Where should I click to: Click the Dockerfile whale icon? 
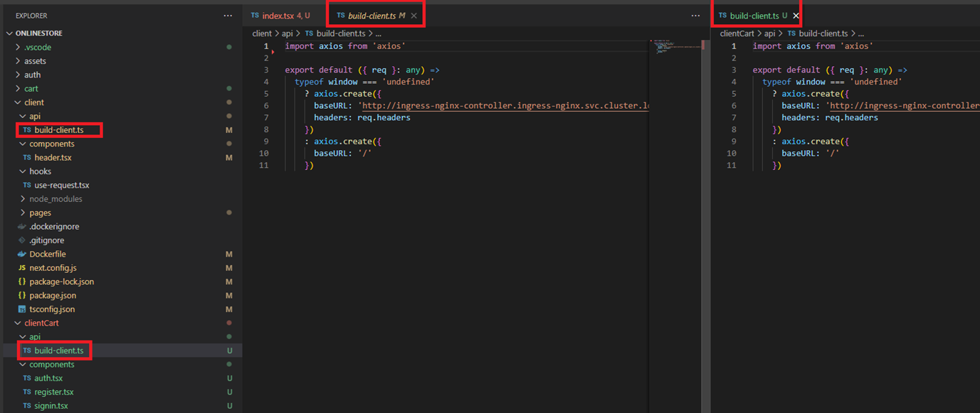pos(22,254)
